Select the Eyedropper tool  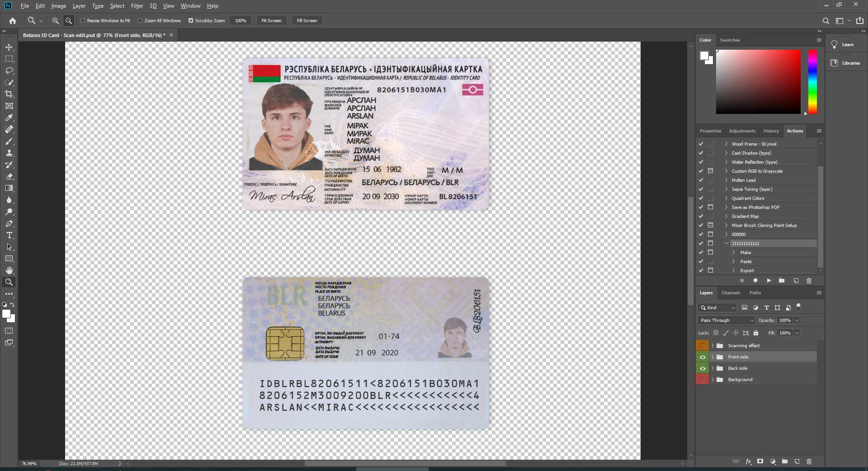tap(9, 118)
